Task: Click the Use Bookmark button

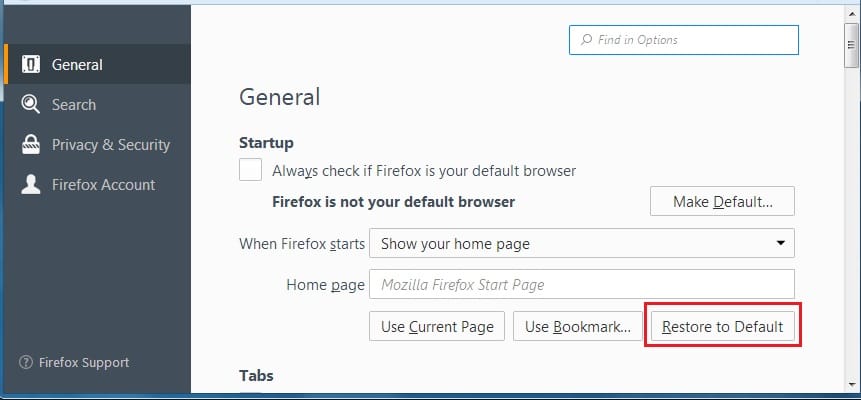Action: coord(578,326)
